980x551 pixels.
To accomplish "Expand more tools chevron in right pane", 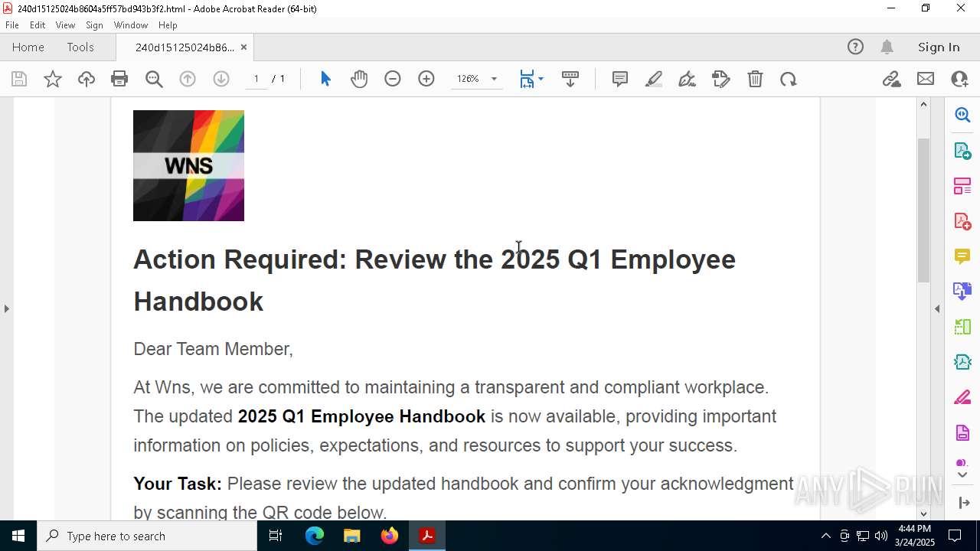I will [962, 475].
